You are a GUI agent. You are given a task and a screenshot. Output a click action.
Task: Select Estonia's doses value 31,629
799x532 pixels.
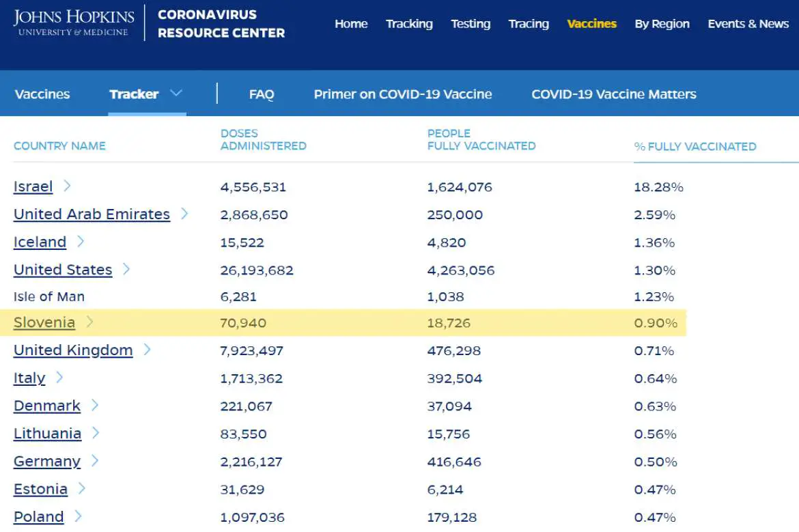[242, 490]
